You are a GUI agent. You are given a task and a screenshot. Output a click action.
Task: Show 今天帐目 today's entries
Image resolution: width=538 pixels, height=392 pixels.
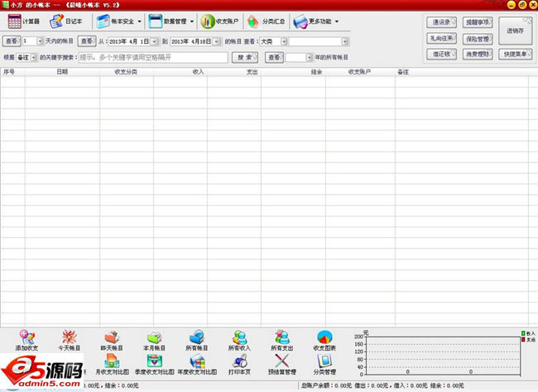tap(70, 340)
